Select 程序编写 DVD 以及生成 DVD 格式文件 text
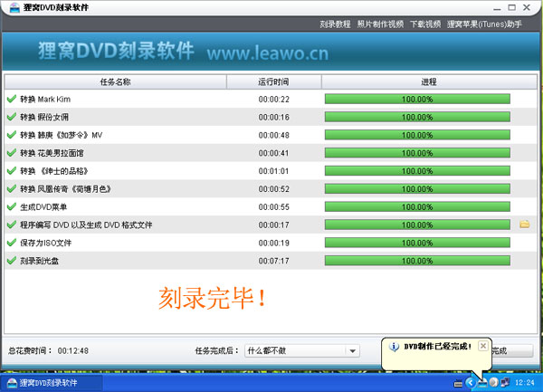Viewport: 543px width, 392px height. (86, 225)
